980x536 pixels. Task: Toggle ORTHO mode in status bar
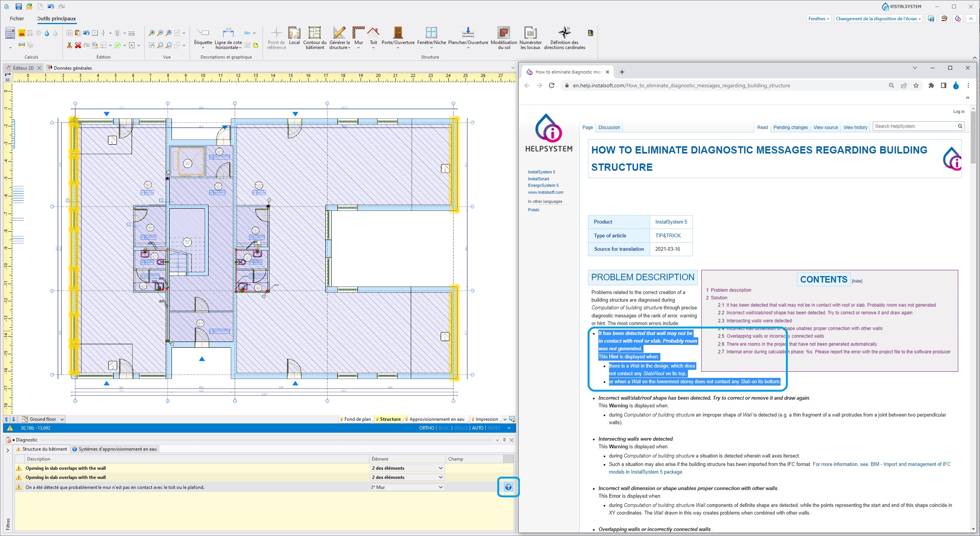pos(426,428)
